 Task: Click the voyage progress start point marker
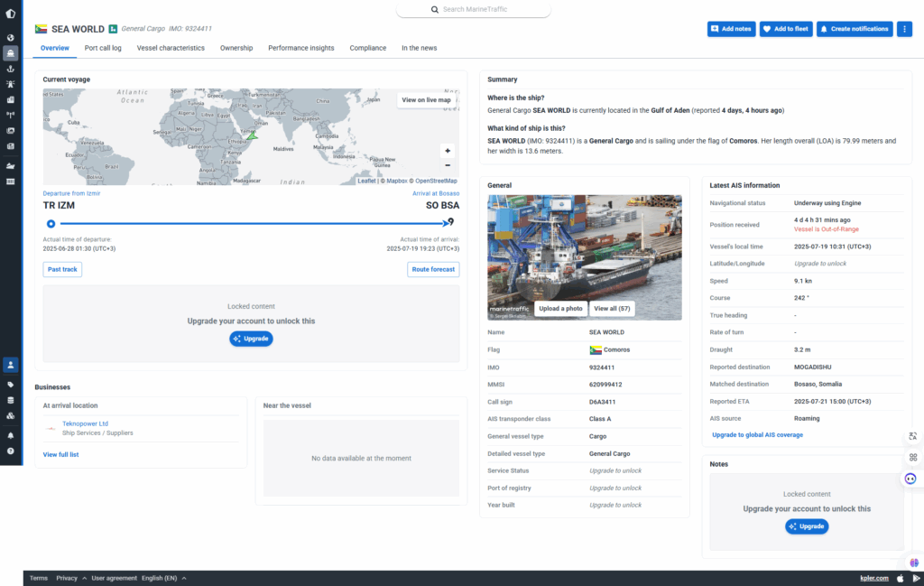[x=51, y=224]
